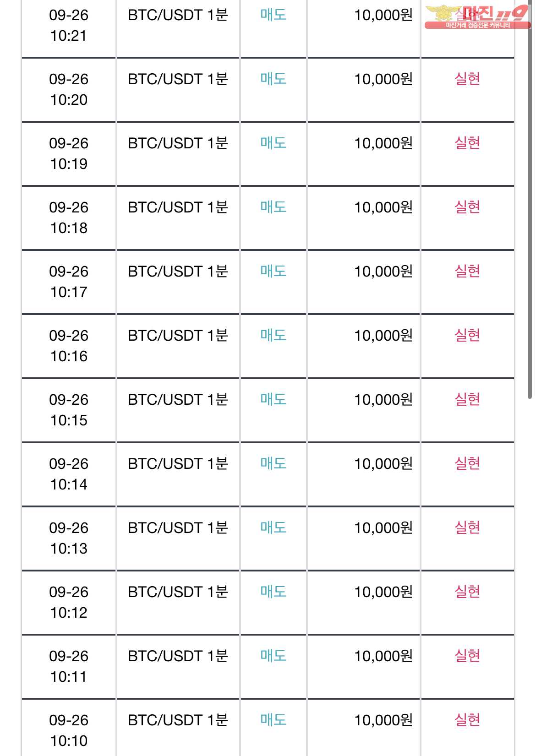Click 실현 status in the 10:19 row

pos(467,143)
